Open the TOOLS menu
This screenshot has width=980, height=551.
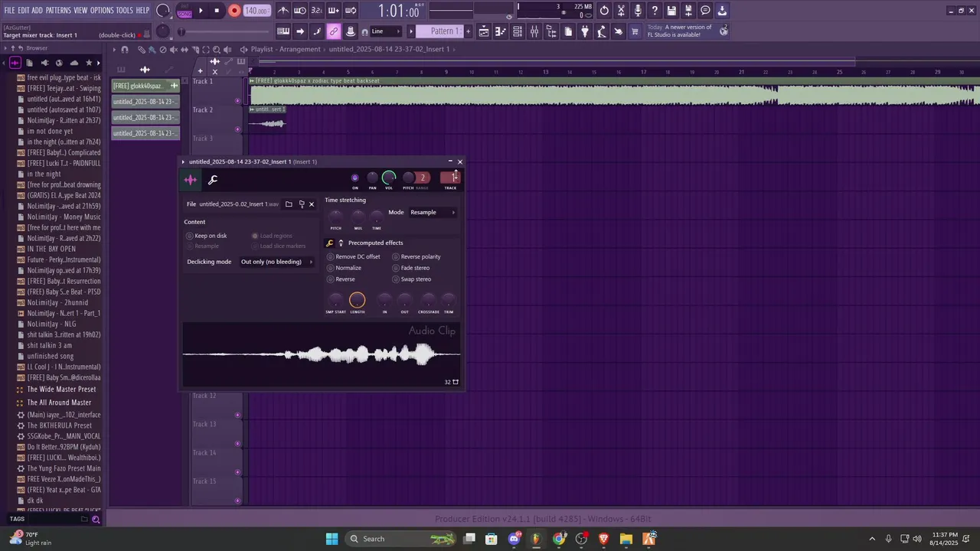click(125, 11)
